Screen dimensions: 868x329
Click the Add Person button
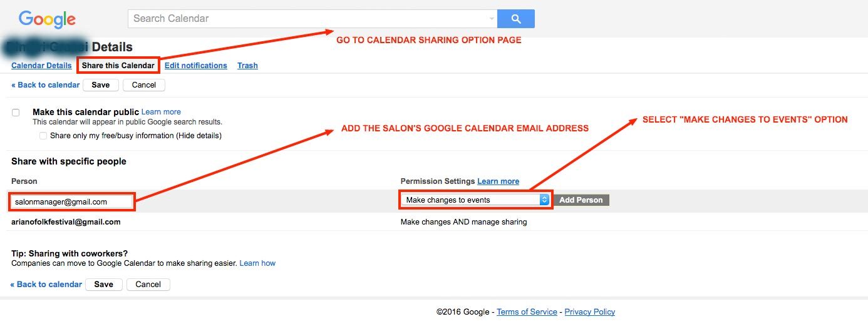point(581,200)
